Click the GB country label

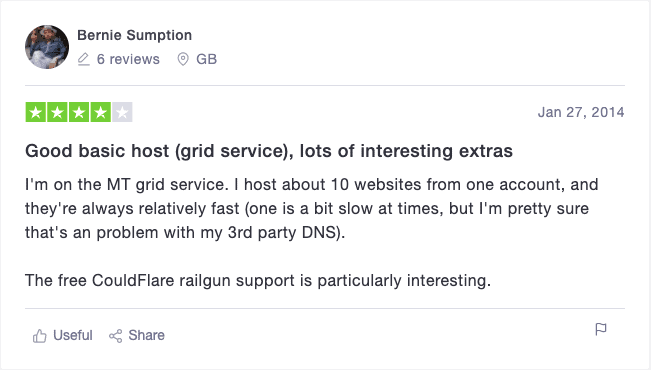(206, 59)
